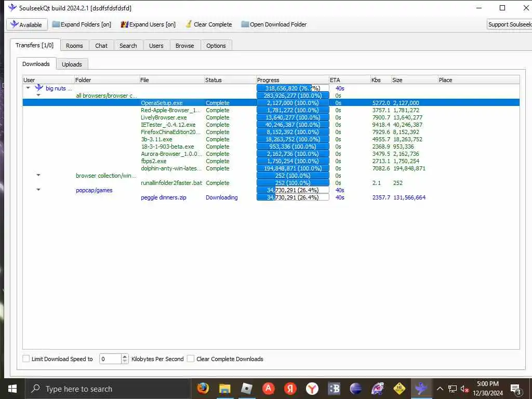The width and height of the screenshot is (532, 399).
Task: Sort by the Progress column header
Action: (292, 79)
